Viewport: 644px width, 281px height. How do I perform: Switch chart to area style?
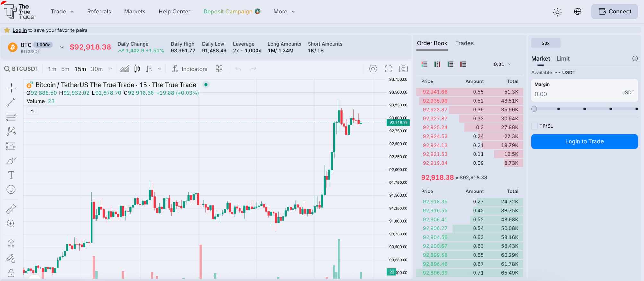click(x=125, y=69)
